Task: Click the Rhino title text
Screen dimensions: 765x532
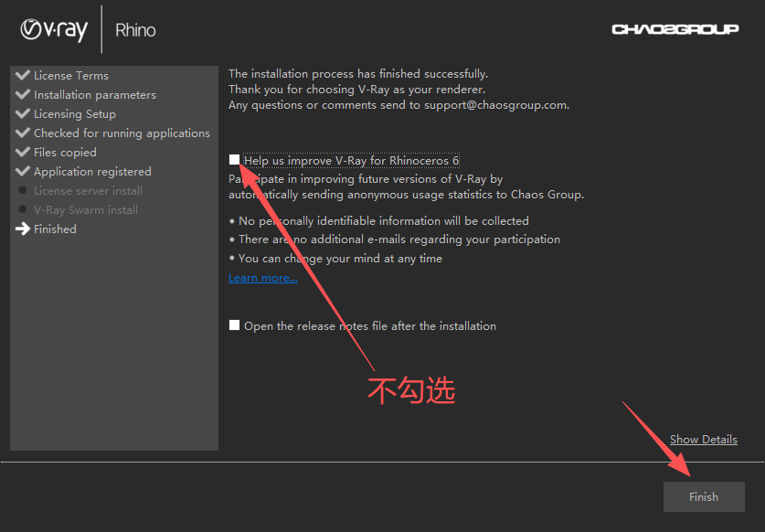Action: pyautogui.click(x=135, y=30)
